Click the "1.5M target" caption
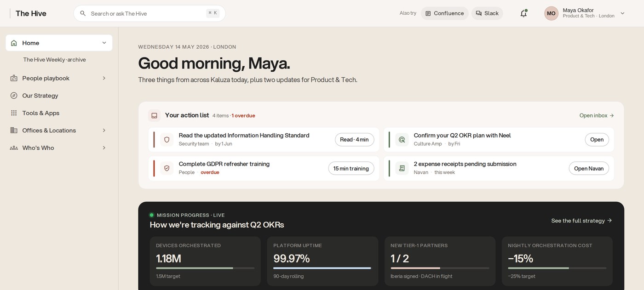 click(x=168, y=276)
